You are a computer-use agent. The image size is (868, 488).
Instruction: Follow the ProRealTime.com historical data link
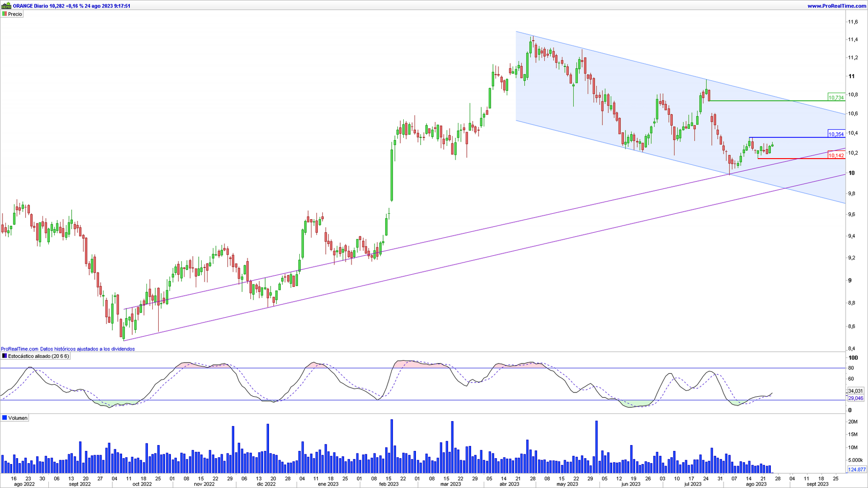point(68,349)
